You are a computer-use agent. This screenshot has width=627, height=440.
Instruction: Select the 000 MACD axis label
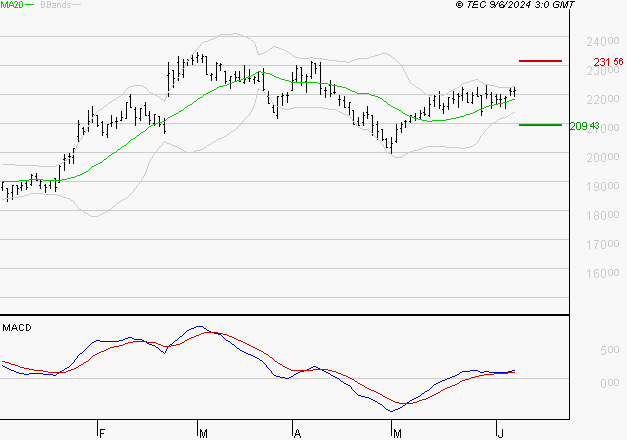pos(609,383)
